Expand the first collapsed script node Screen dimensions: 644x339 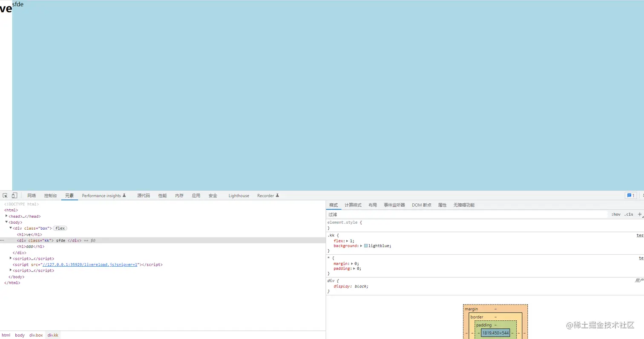coord(11,258)
